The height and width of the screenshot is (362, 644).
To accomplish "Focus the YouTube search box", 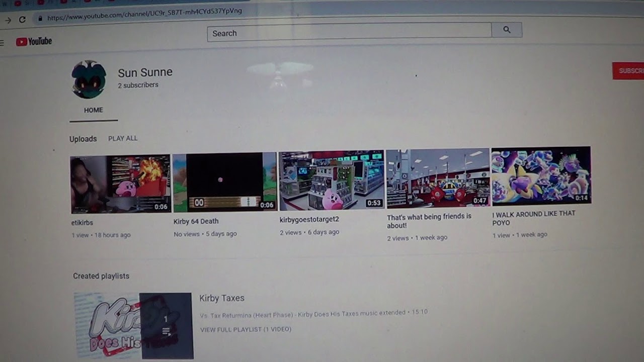I will [x=349, y=33].
